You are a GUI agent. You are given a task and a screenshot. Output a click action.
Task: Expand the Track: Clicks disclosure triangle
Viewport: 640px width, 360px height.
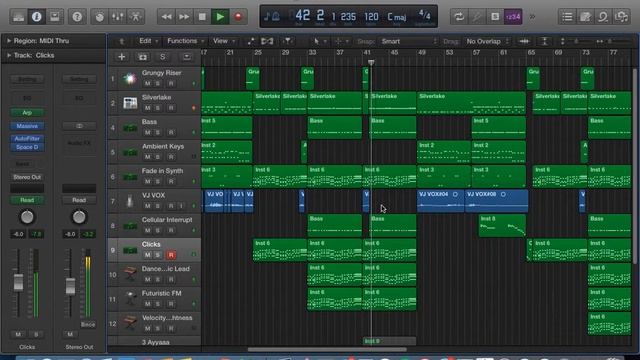point(9,55)
